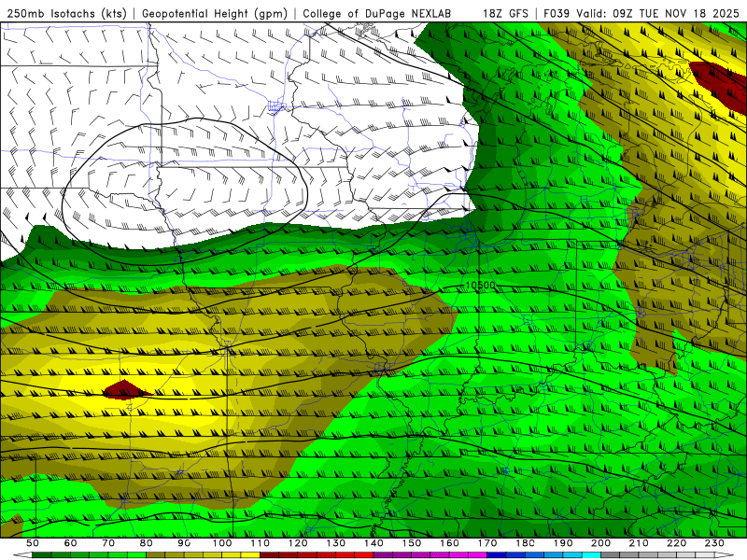The height and width of the screenshot is (560, 747).
Task: Click the "50" color scale label
Action: point(33,543)
